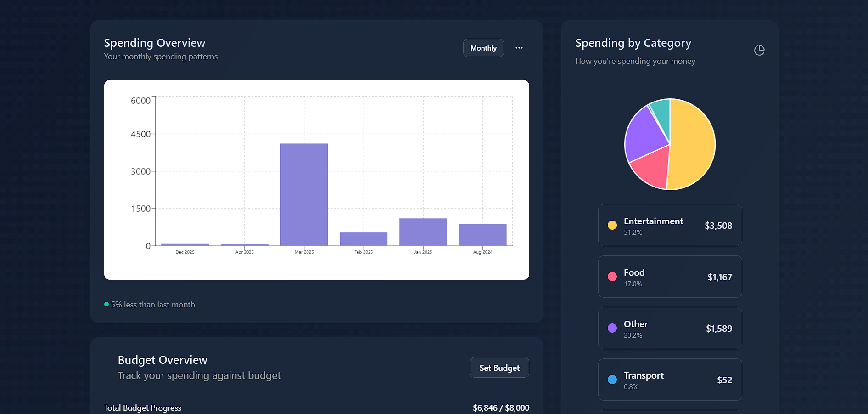Screen dimensions: 868x414
Task: Click the '$1,167' Food amount
Action: point(720,277)
